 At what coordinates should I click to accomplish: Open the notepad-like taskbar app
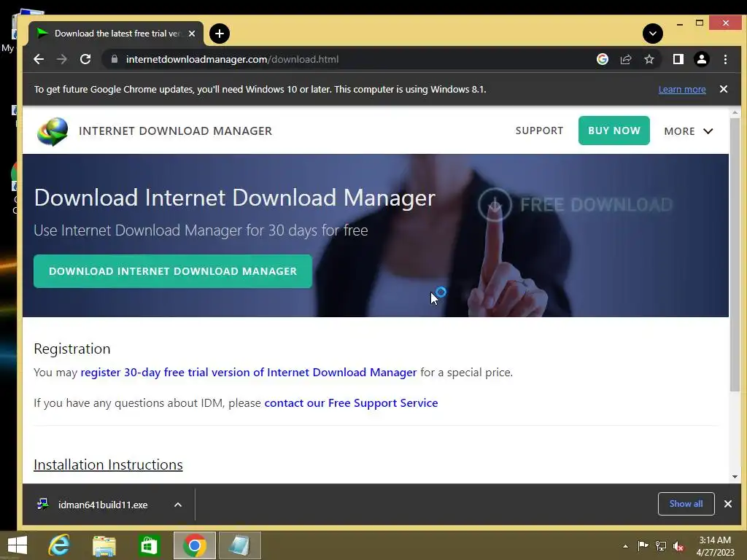pyautogui.click(x=239, y=545)
